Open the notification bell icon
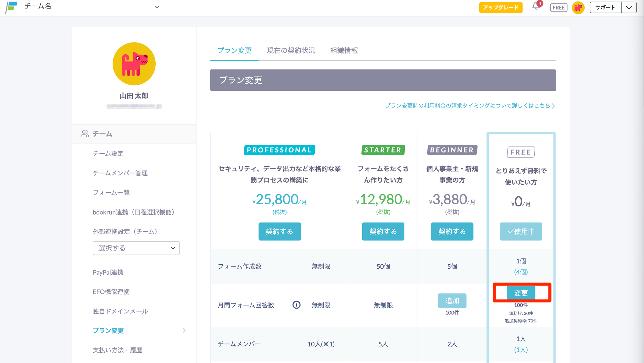 point(536,7)
